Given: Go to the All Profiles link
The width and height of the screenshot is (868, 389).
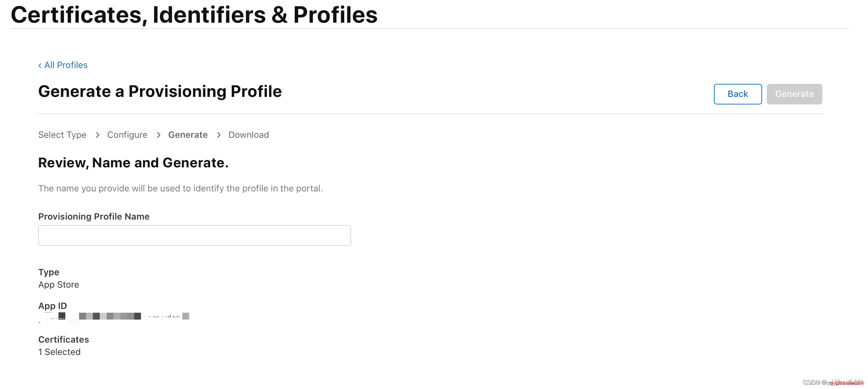Looking at the screenshot, I should [66, 65].
